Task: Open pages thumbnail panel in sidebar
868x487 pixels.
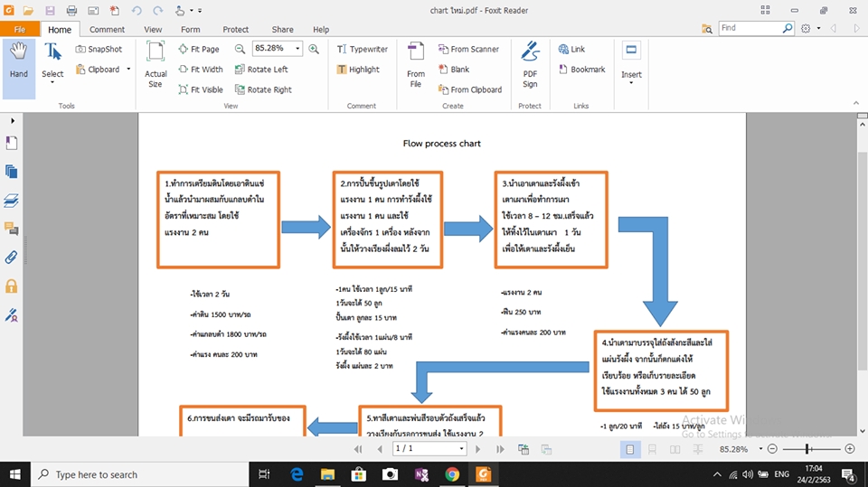Action: pos(12,172)
